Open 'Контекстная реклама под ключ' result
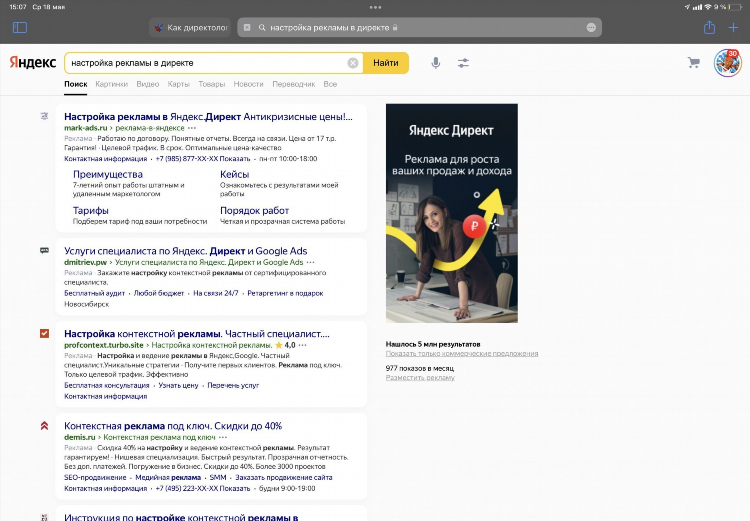 click(x=173, y=426)
